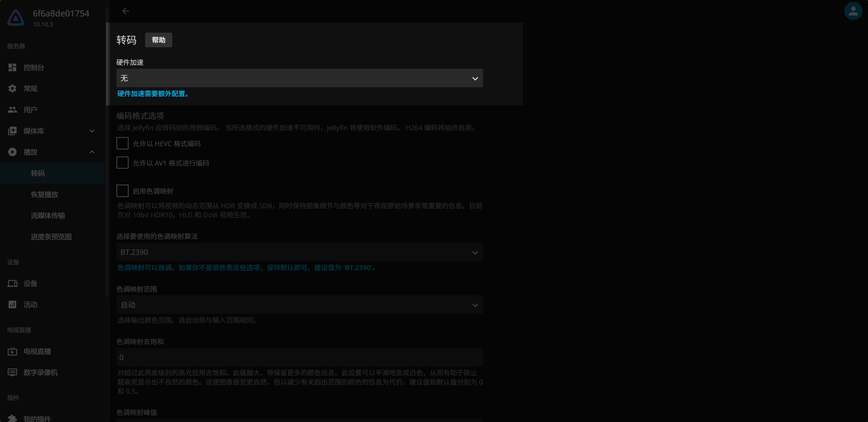Open 流媒体传输 settings page
Viewport: 868px width, 422px height.
pyautogui.click(x=52, y=215)
